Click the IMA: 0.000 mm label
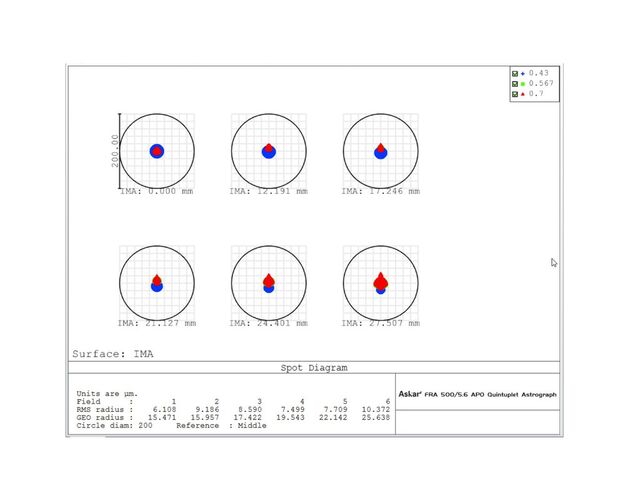 (157, 191)
